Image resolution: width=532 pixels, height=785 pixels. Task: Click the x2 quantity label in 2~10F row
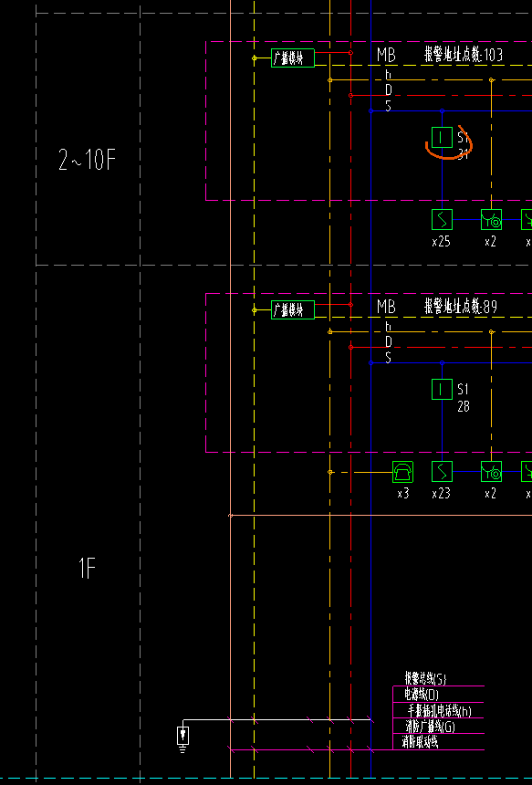point(490,242)
